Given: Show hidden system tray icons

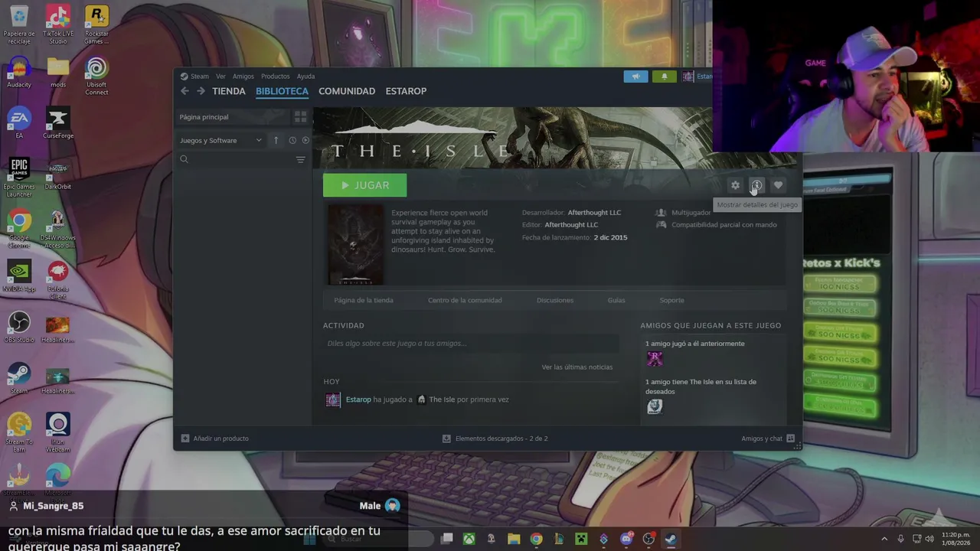Looking at the screenshot, I should (884, 539).
